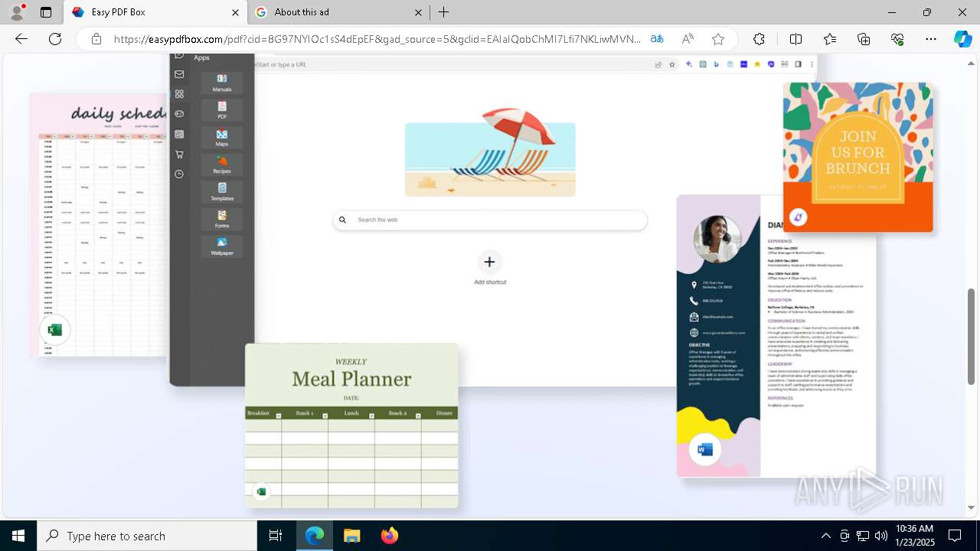Open the Manuals app tile
Screen dimensions: 980x551
coord(222,83)
